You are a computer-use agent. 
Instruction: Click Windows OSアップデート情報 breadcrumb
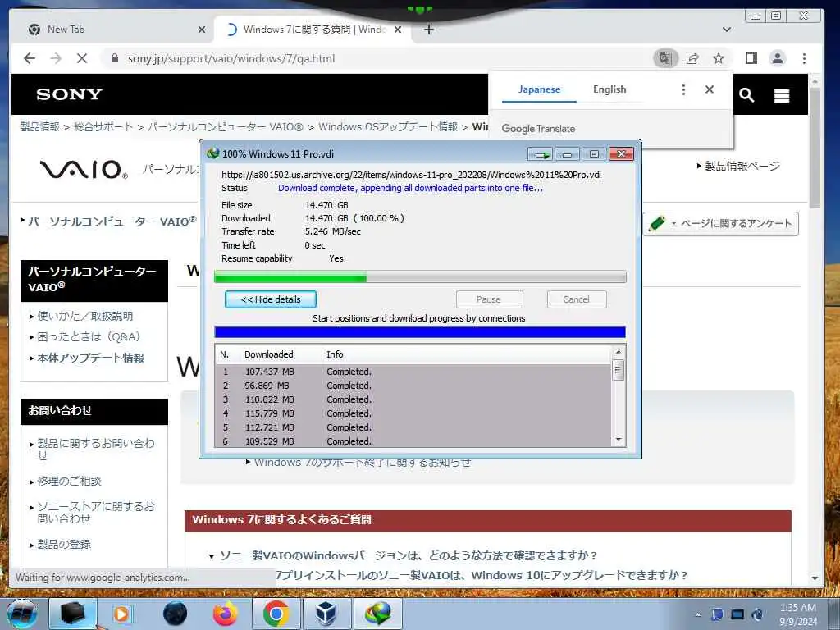(x=388, y=127)
